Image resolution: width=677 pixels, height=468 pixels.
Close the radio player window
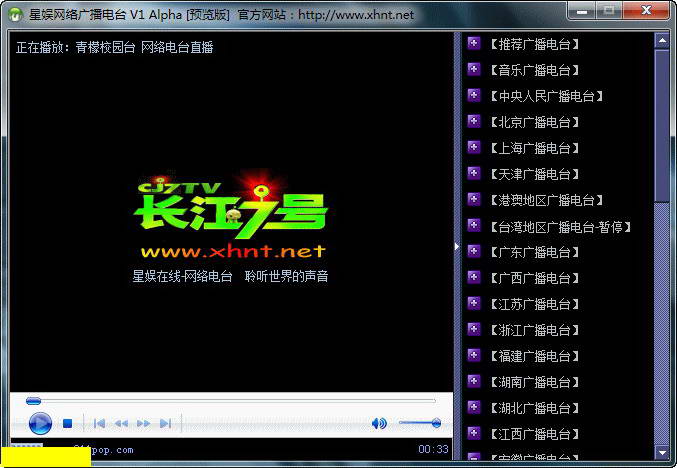(646, 10)
